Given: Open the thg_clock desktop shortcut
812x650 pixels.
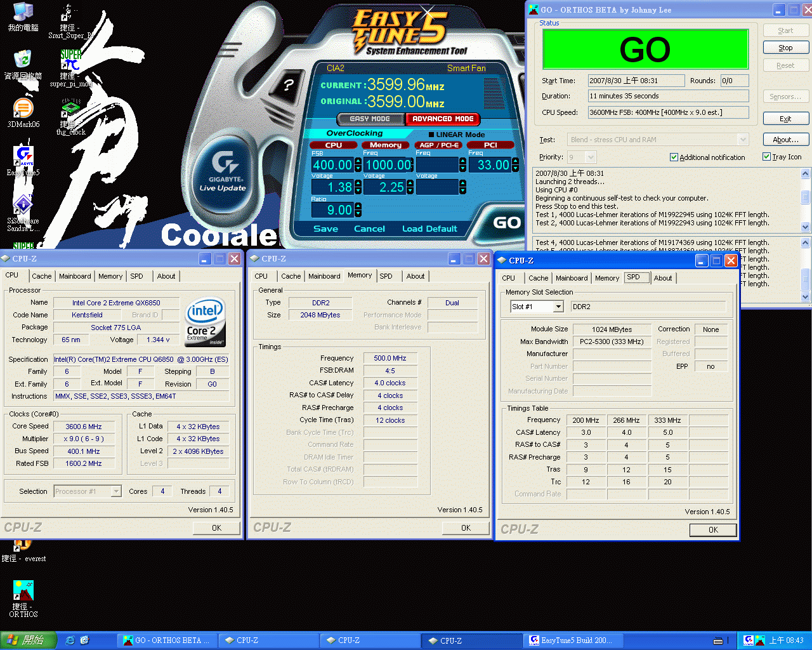Looking at the screenshot, I should 70,117.
